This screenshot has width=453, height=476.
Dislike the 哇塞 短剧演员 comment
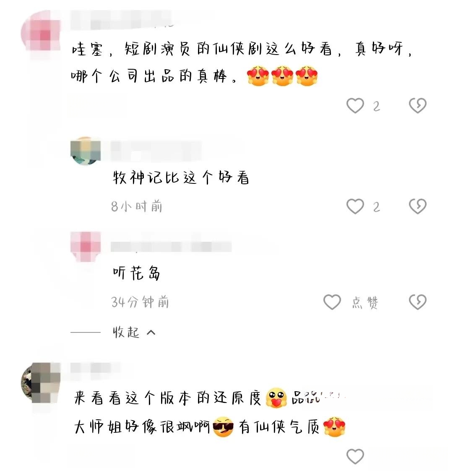(x=417, y=106)
